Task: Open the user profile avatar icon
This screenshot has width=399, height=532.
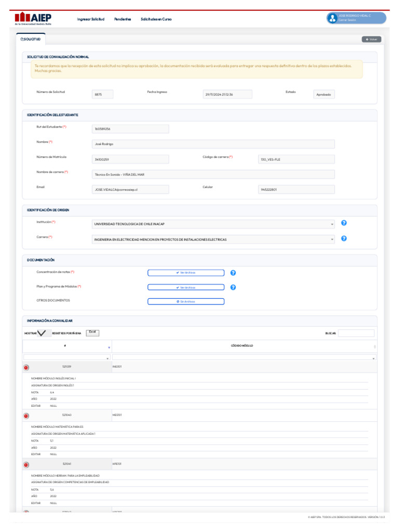Action: coord(332,18)
